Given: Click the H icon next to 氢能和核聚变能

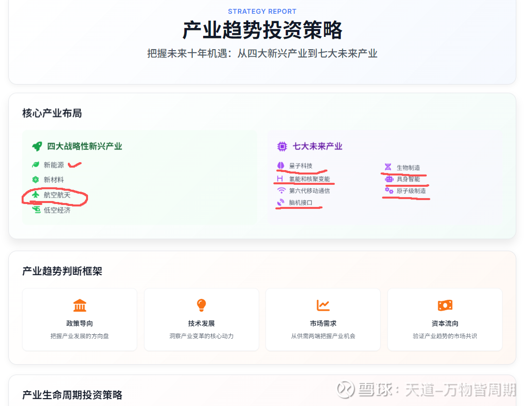Looking at the screenshot, I should (x=280, y=179).
